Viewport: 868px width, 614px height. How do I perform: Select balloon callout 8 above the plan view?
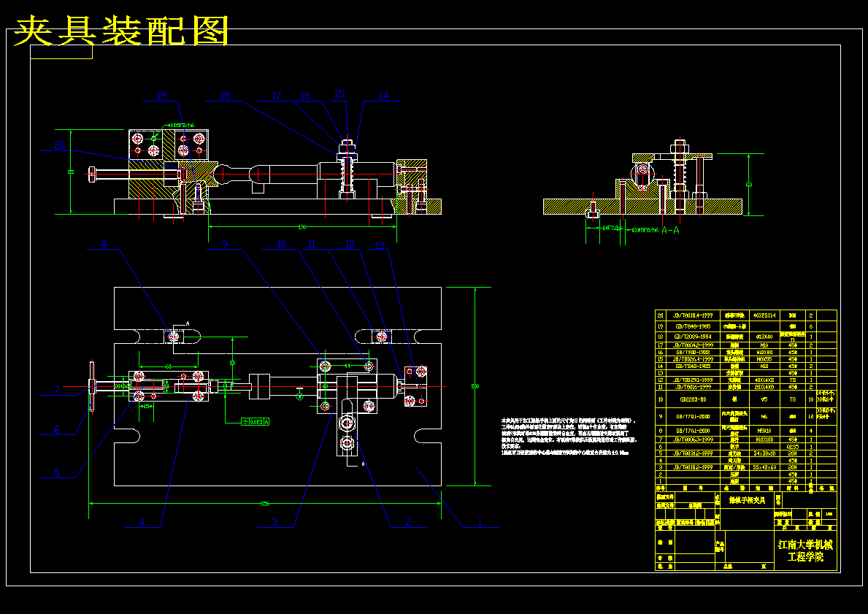pyautogui.click(x=104, y=244)
